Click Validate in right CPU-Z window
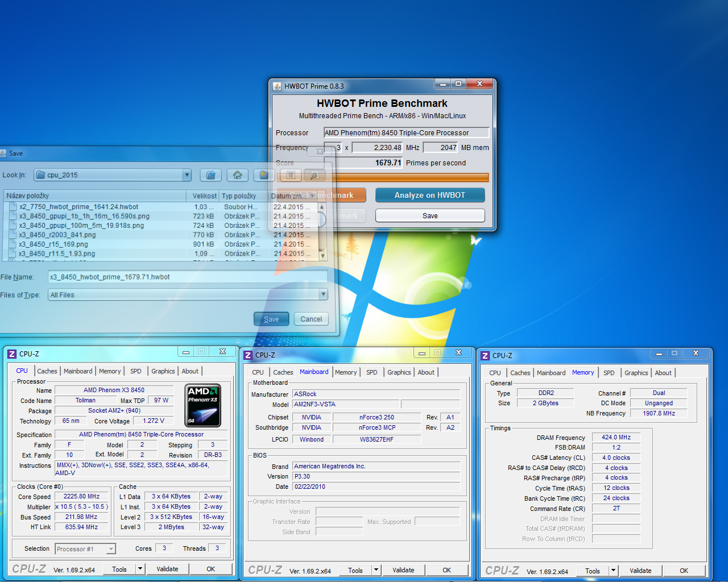728x582 pixels. tap(640, 571)
